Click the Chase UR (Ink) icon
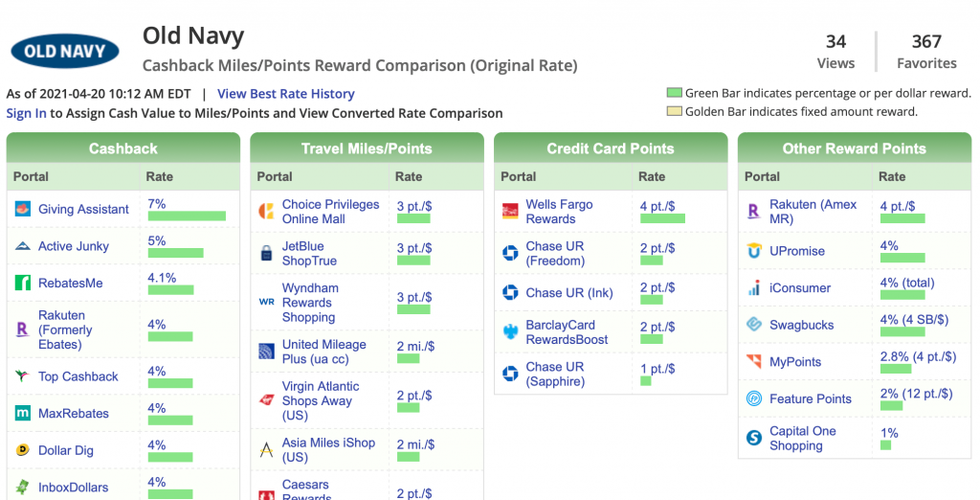The width and height of the screenshot is (980, 500). 510,293
